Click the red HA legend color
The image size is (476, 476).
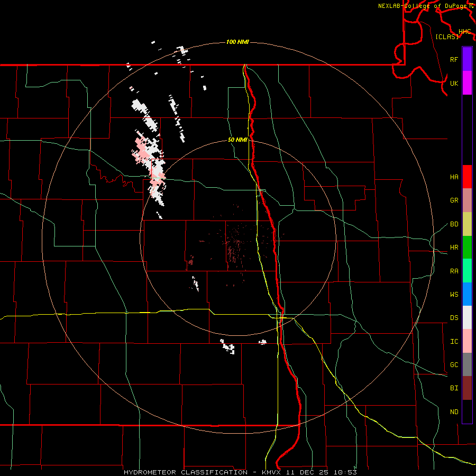point(467,177)
